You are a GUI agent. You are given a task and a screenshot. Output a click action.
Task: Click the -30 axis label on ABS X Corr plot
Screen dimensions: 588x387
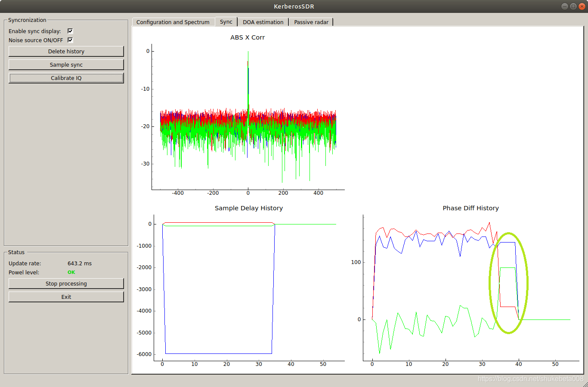point(145,164)
